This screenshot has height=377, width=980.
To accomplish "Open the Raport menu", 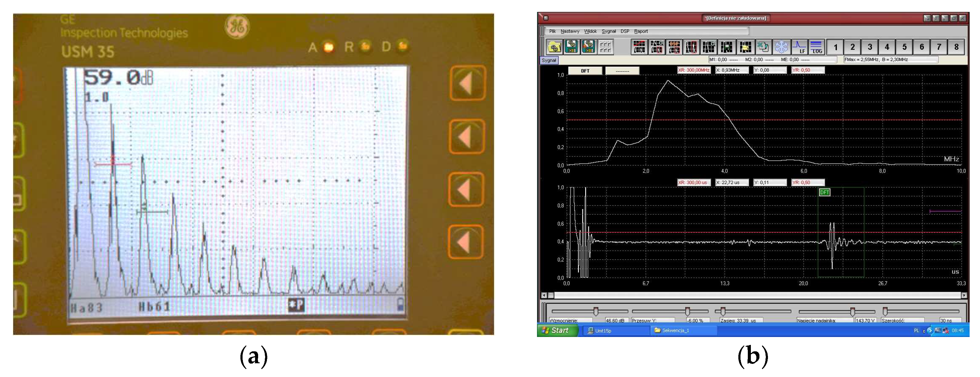I will coord(641,31).
